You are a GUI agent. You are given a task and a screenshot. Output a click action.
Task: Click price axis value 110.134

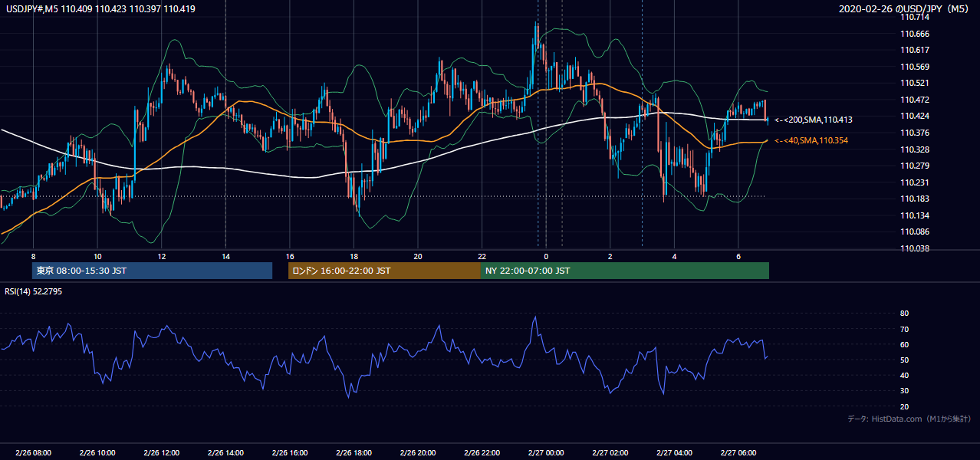(x=915, y=215)
